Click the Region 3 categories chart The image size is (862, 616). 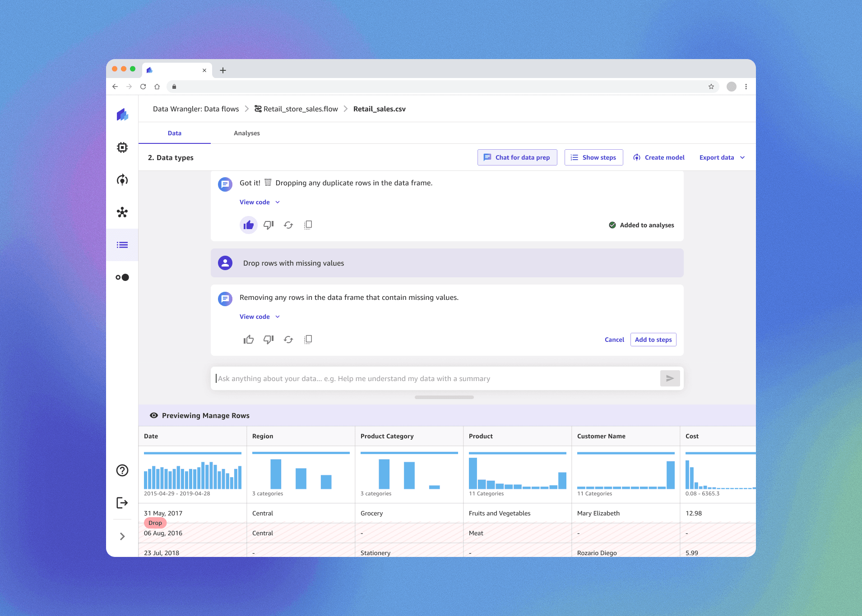click(x=301, y=473)
